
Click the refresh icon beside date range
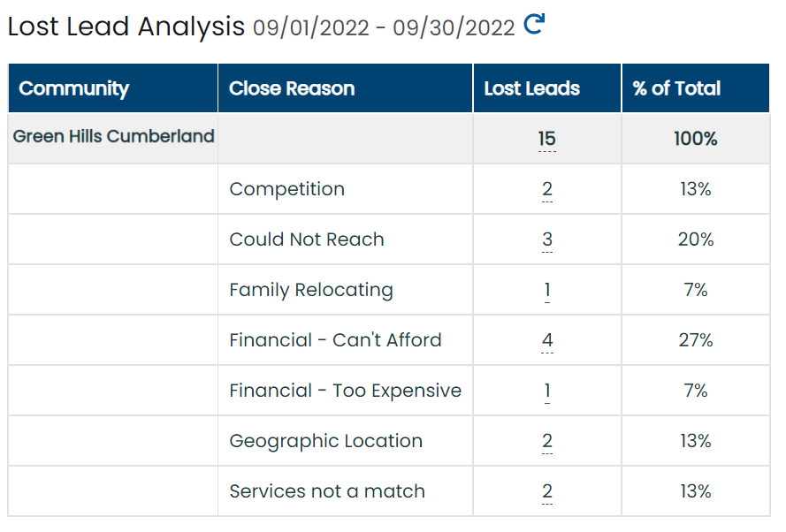534,24
